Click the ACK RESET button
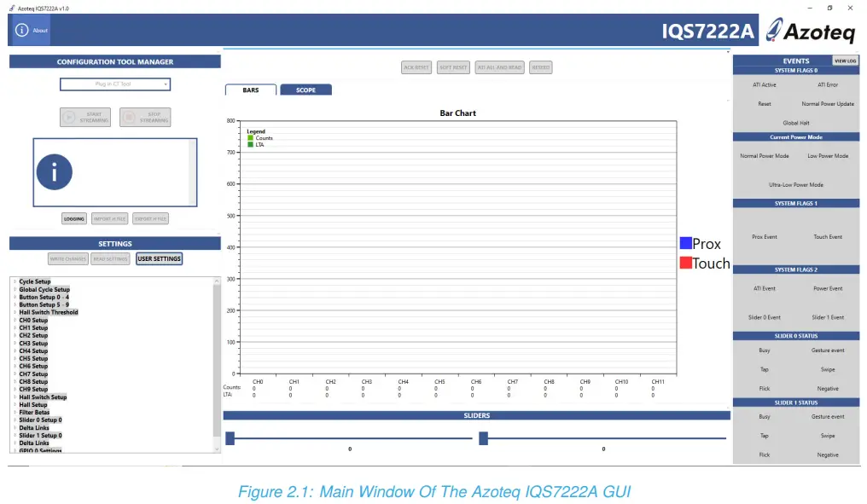Viewport: 867px width, 504px height. tap(416, 67)
